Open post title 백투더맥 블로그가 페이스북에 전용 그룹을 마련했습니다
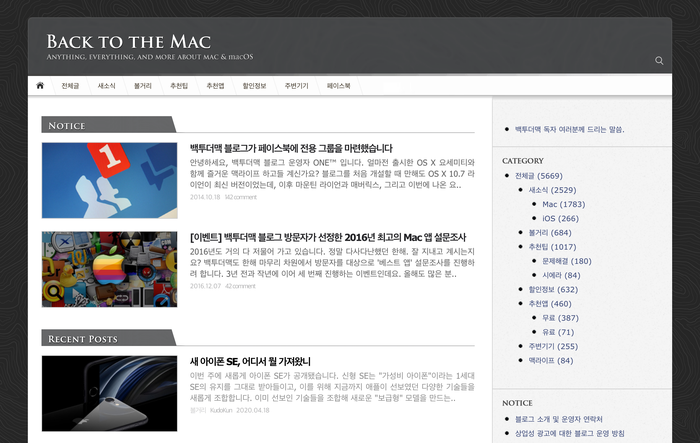This screenshot has height=443, width=700. [x=291, y=148]
